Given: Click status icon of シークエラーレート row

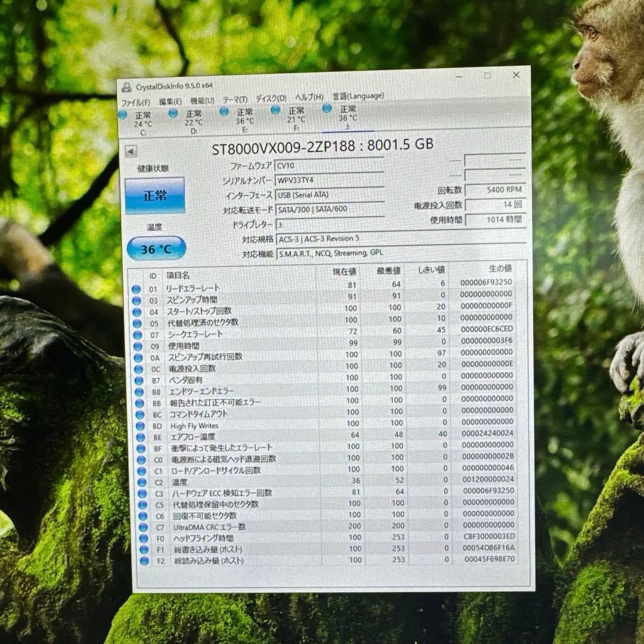Looking at the screenshot, I should [138, 335].
